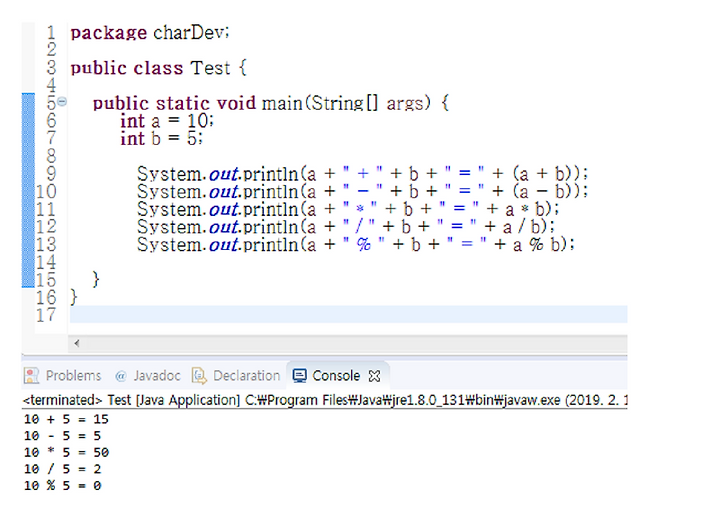Click the println addition statement on line 9
Image resolution: width=720 pixels, height=508 pixels.
362,174
